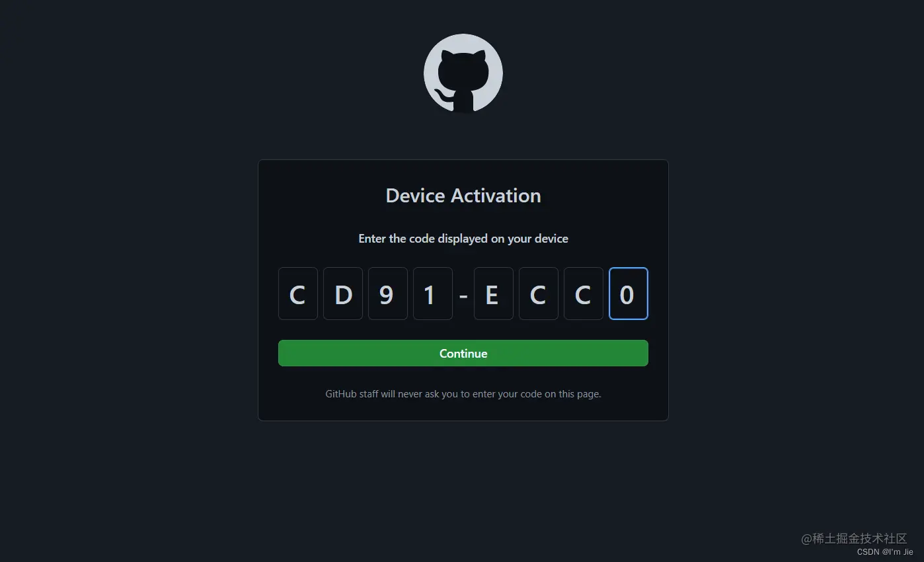
Task: Click the GitHub staff warning note
Action: pos(463,394)
